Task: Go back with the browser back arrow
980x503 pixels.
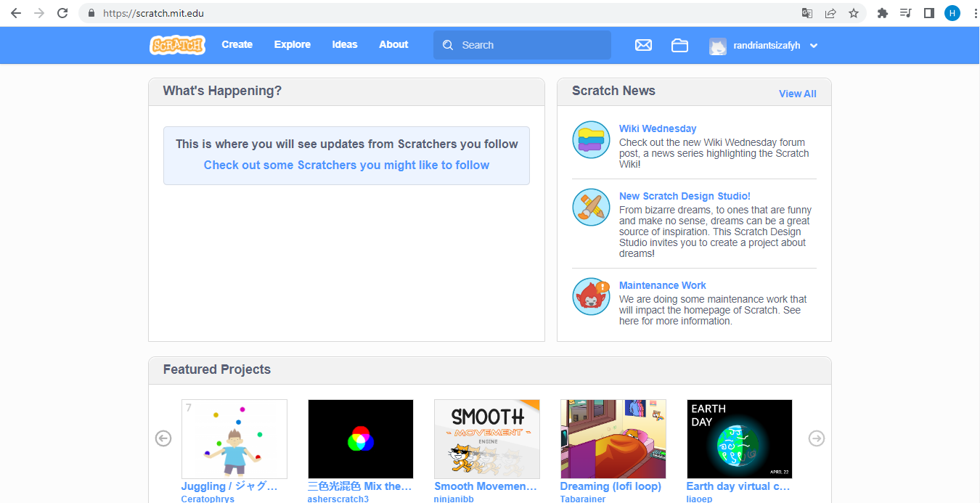Action: pyautogui.click(x=15, y=13)
